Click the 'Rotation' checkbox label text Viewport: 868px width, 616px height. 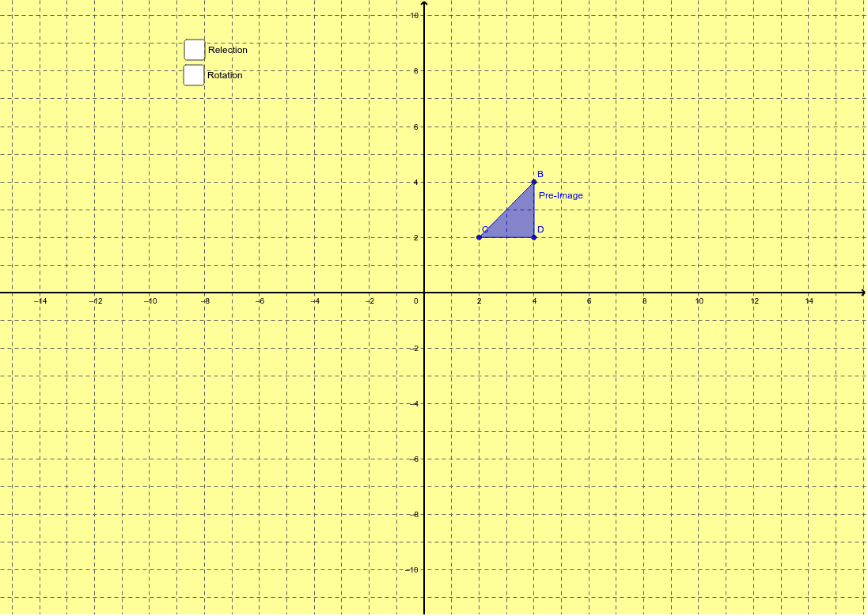tap(225, 75)
